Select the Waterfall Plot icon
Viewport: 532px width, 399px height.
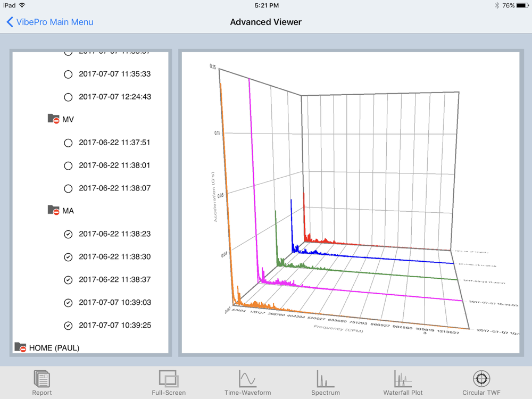coord(403,379)
